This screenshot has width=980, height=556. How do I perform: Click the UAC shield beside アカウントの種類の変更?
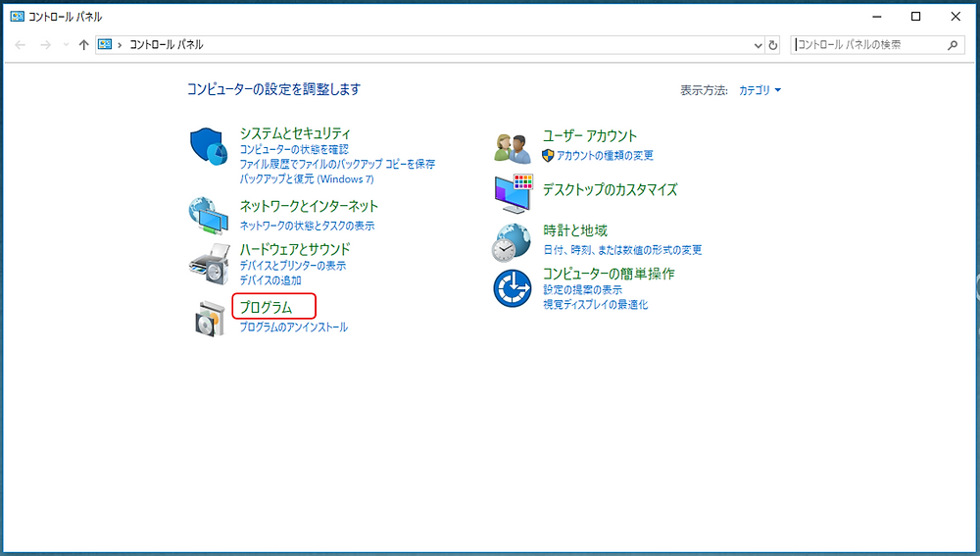click(x=548, y=155)
